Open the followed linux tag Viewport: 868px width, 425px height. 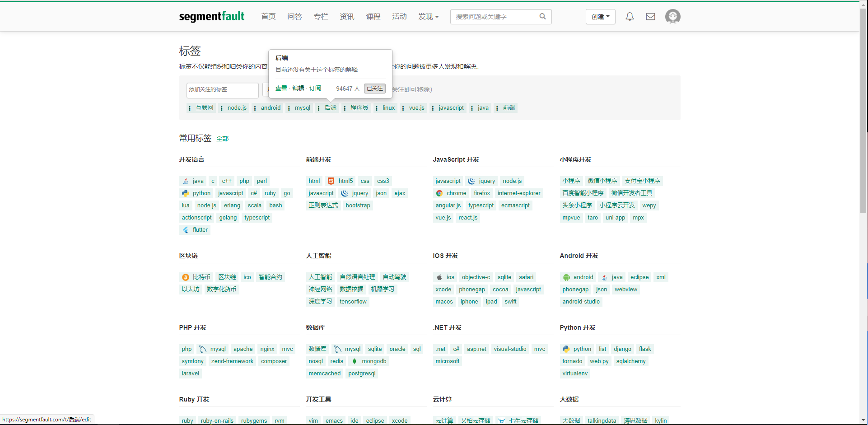pyautogui.click(x=388, y=108)
